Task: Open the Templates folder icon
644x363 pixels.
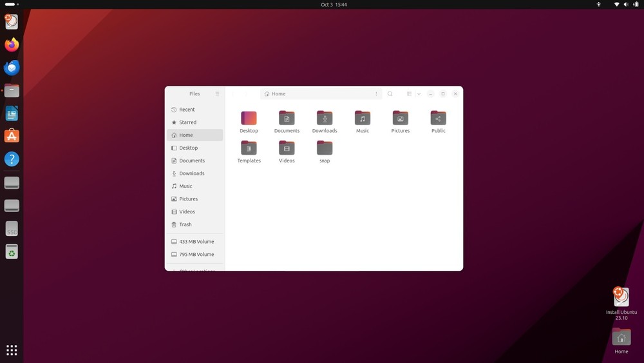Action: click(249, 148)
